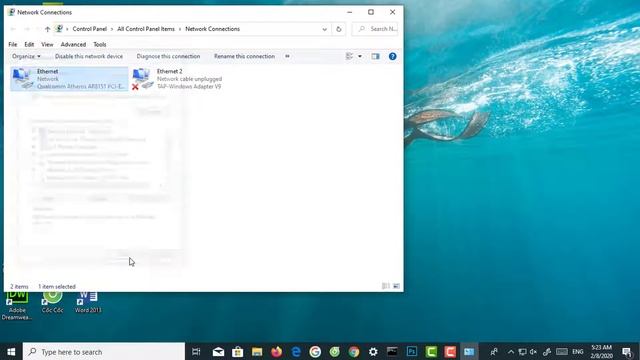The height and width of the screenshot is (360, 640).
Task: Show more toolbar commands chevron
Action: [287, 56]
